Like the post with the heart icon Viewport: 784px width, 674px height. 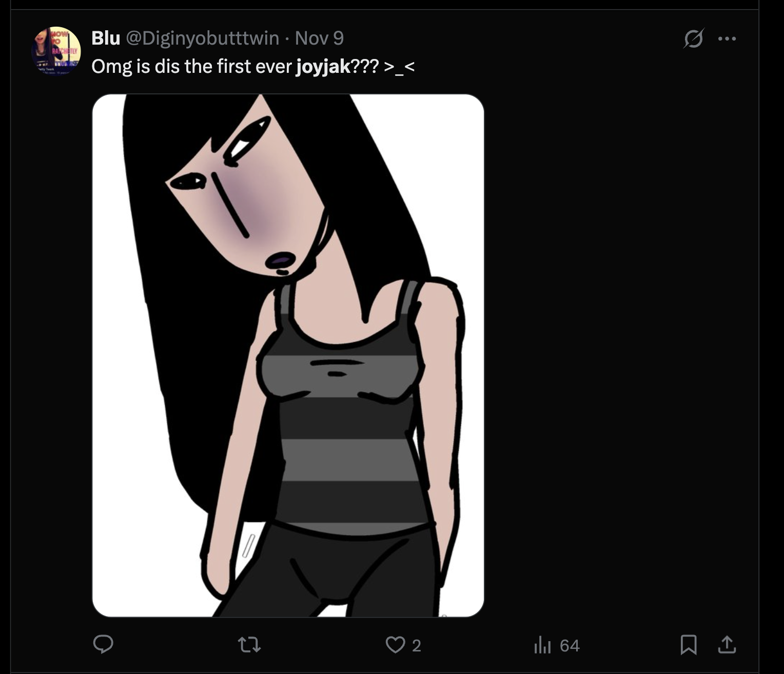395,645
